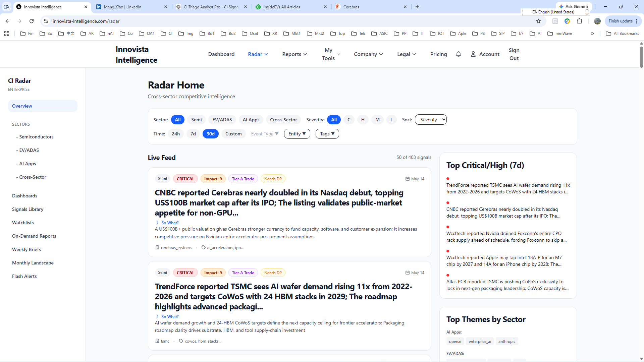Show more bookmarks via double chevron

(592, 34)
